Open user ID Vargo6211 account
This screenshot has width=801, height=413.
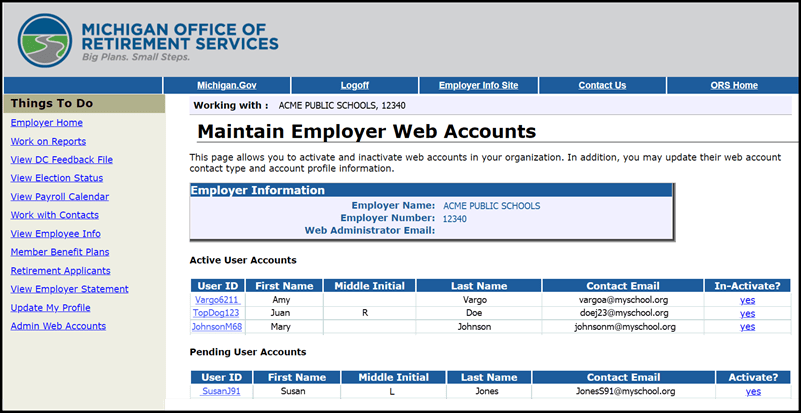tap(216, 299)
